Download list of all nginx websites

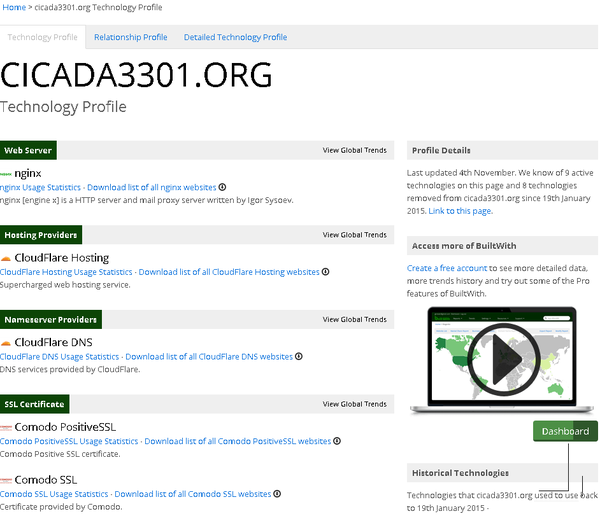(x=152, y=188)
